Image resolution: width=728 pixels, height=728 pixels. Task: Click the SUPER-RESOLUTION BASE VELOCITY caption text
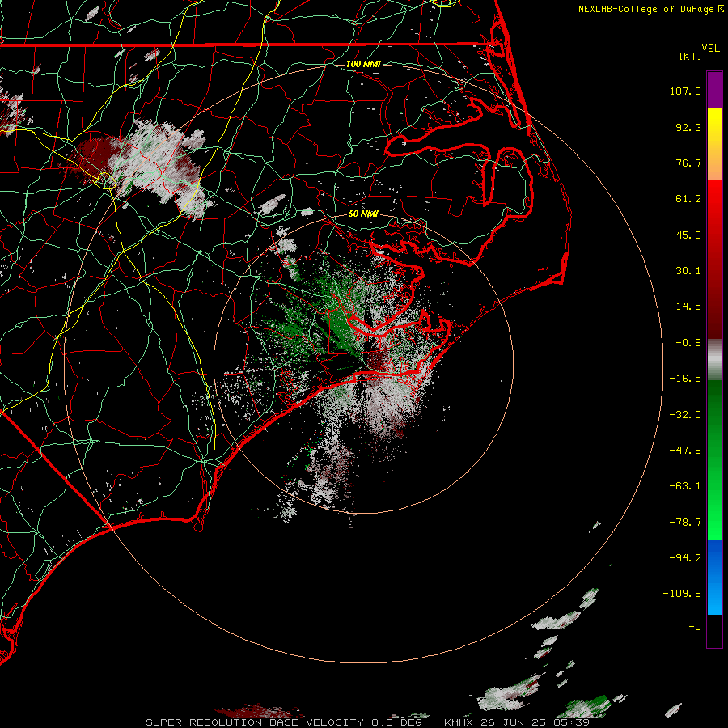255,722
